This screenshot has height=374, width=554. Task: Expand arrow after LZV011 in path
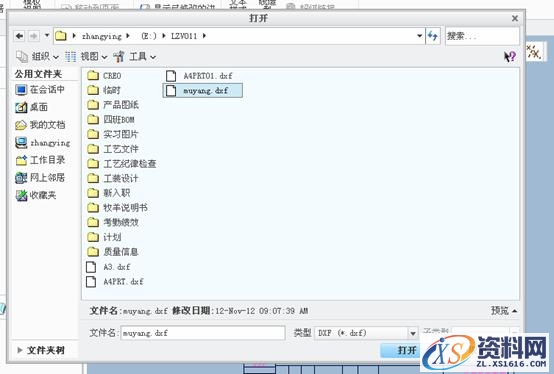pyautogui.click(x=204, y=36)
